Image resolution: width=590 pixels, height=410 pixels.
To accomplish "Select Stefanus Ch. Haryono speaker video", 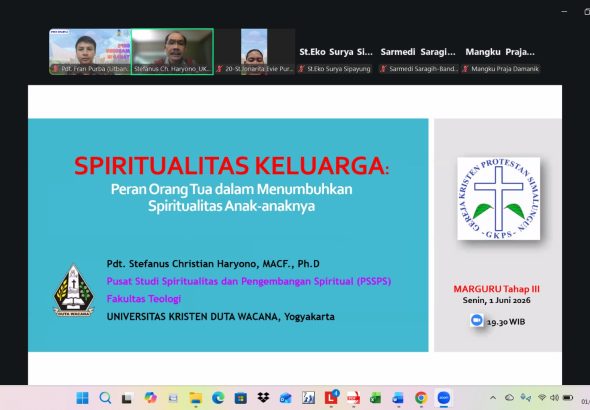I will [x=172, y=52].
